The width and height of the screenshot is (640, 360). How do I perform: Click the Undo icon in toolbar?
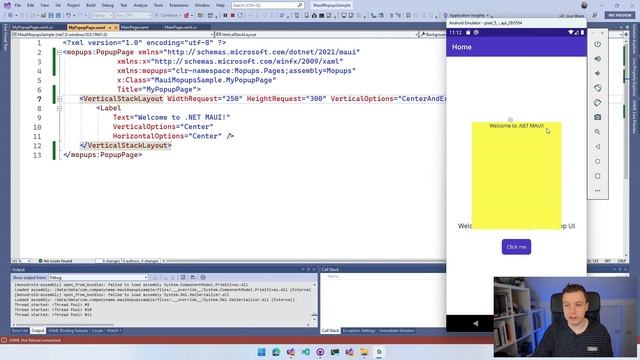coord(69,16)
